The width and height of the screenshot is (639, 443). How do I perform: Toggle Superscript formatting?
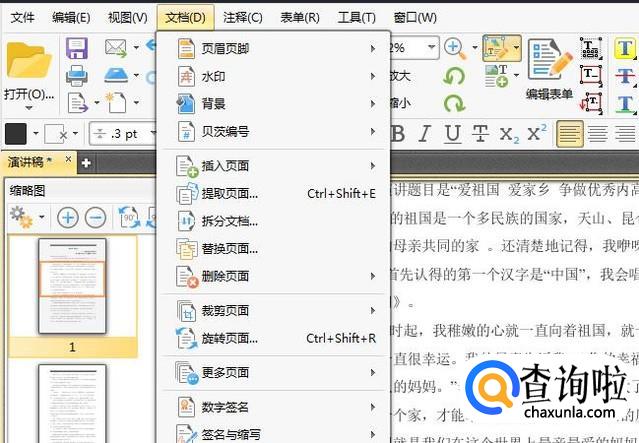(536, 134)
